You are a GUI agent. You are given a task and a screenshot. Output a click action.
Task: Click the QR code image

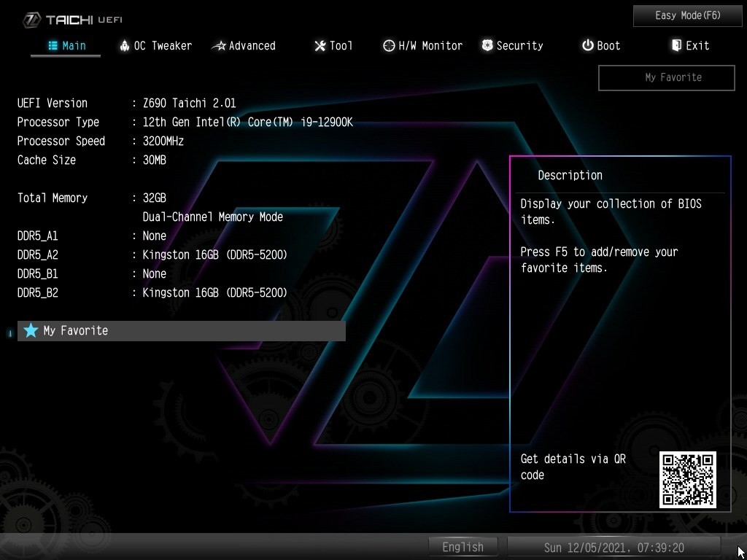pyautogui.click(x=687, y=479)
